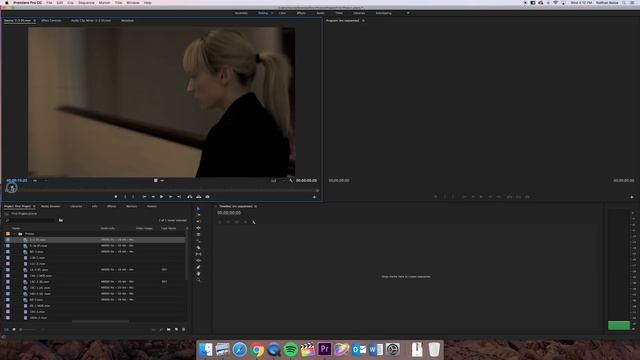Toggle nest-or-individual-clips insert mode in Timeline
This screenshot has width=640, height=360.
click(220, 222)
